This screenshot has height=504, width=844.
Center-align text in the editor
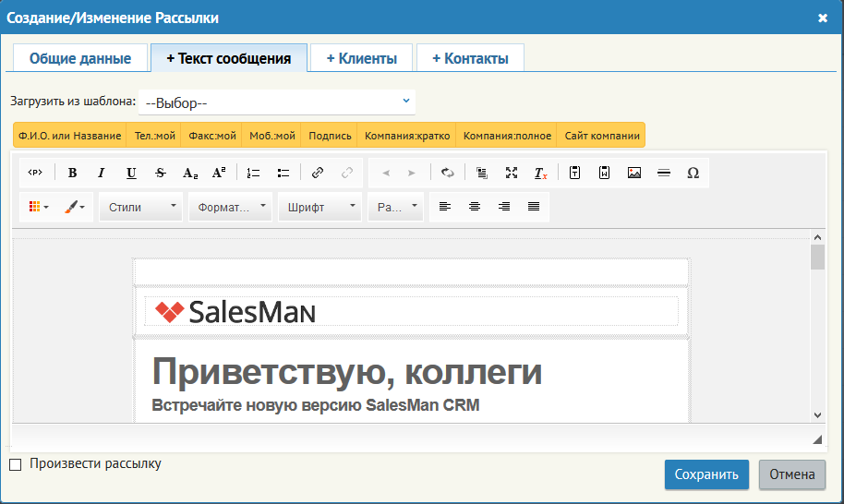point(475,207)
